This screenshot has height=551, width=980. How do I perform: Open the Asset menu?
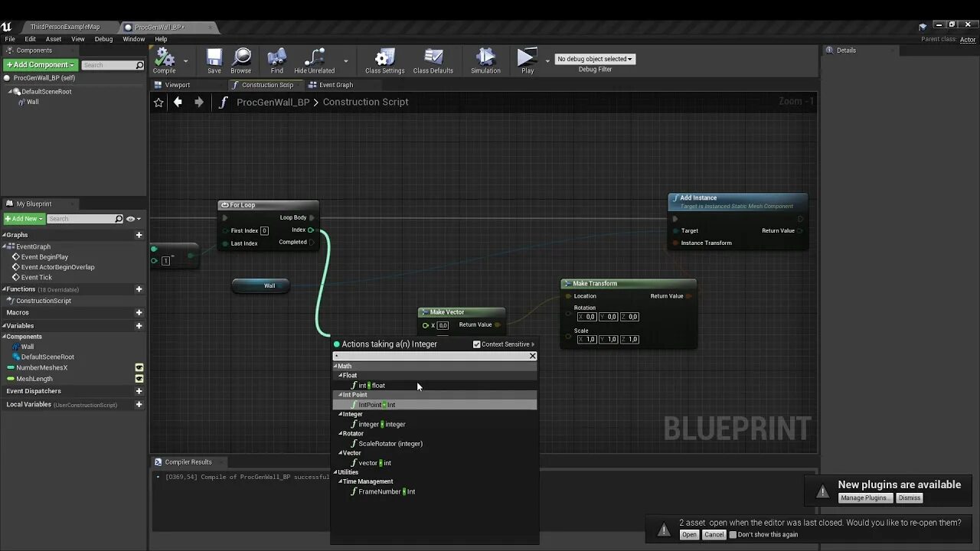click(x=54, y=39)
